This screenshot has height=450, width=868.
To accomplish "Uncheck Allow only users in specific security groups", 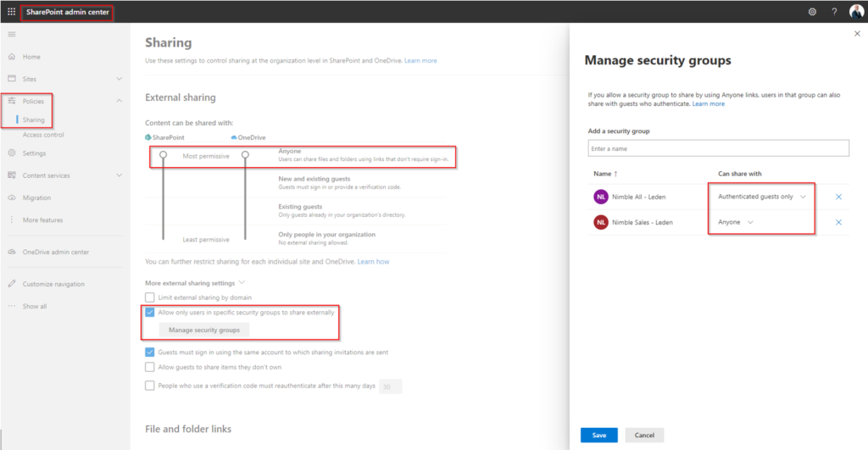I will click(149, 312).
